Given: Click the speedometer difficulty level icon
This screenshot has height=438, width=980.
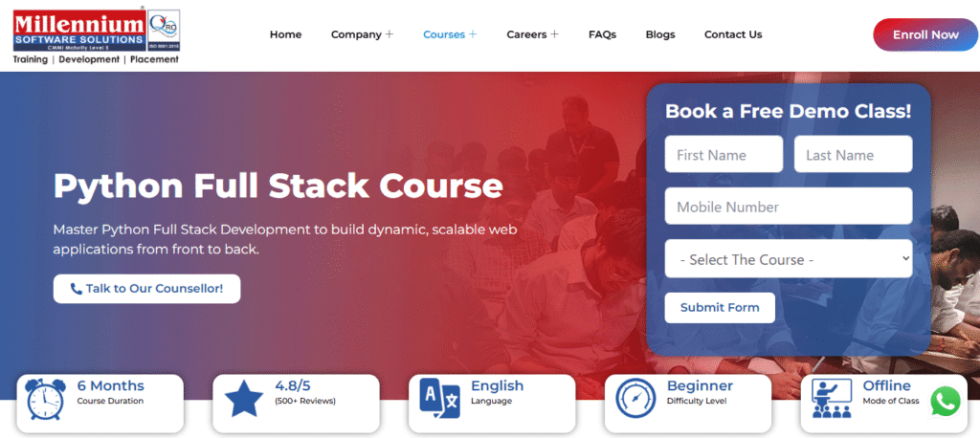Looking at the screenshot, I should tap(635, 399).
